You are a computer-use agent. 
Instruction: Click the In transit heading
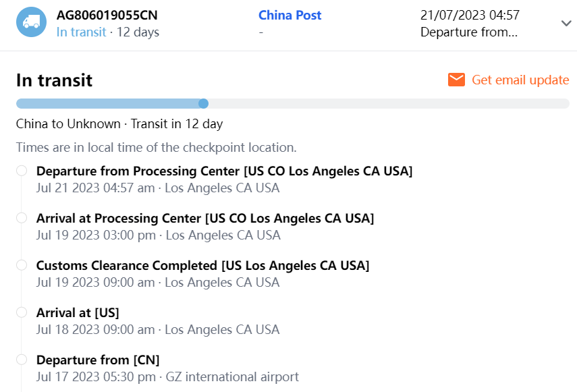point(54,80)
